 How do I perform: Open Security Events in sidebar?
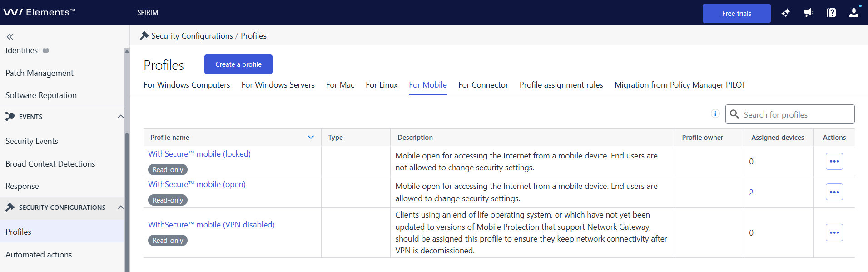[x=32, y=141]
